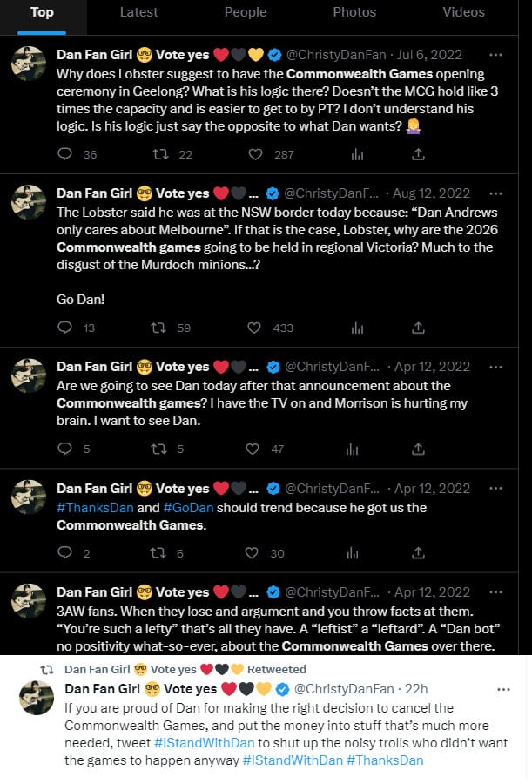Share the Aug 12, 2022 tweet
532x784 pixels.
(418, 328)
